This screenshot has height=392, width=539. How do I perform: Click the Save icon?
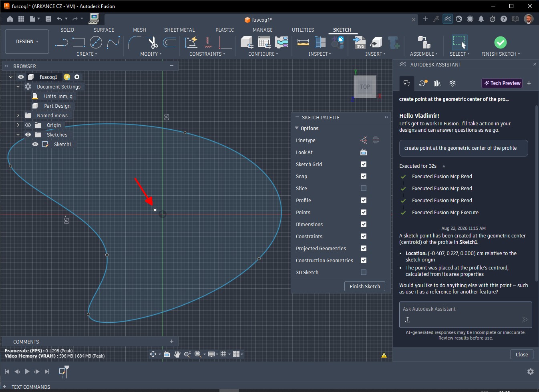48,19
